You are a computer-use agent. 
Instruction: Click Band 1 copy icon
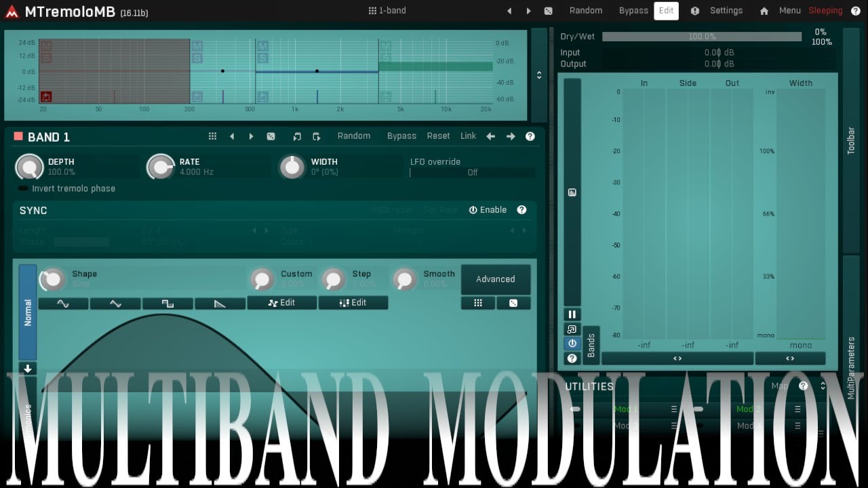tap(297, 136)
